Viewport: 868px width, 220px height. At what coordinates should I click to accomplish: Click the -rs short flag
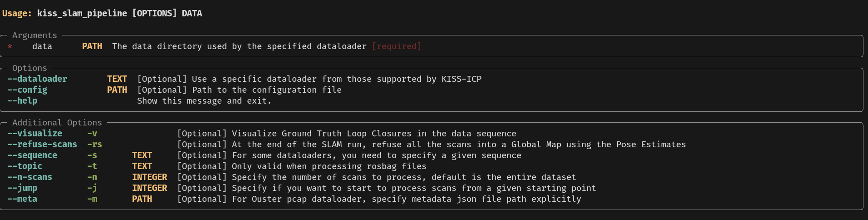coord(94,145)
